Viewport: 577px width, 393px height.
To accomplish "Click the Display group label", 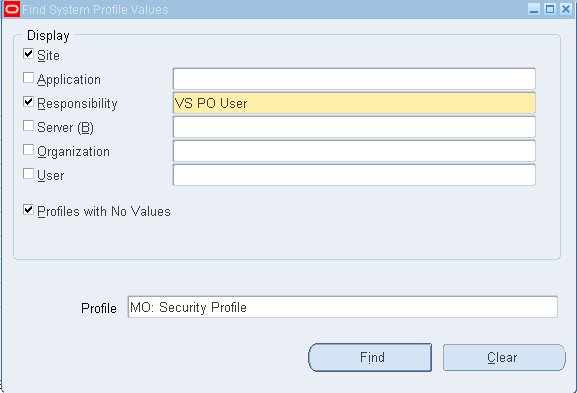I will pos(48,36).
